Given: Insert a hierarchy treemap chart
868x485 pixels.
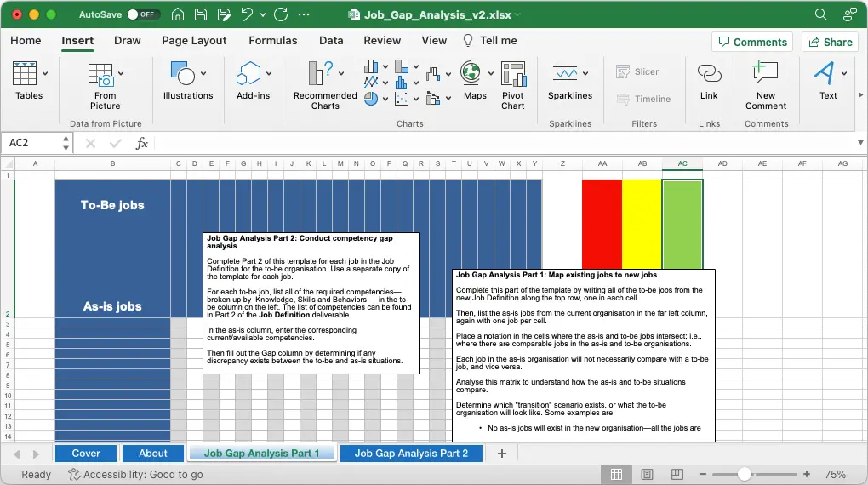Looking at the screenshot, I should pyautogui.click(x=402, y=67).
